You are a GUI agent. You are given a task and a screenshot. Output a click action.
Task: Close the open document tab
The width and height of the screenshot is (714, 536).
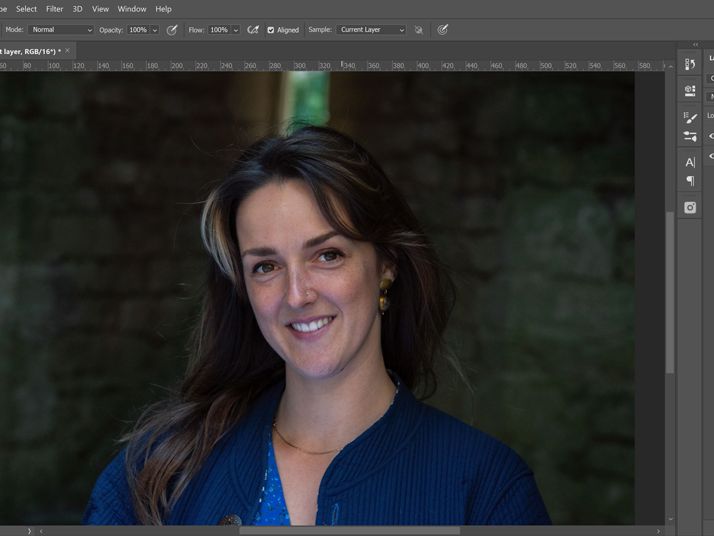point(68,50)
